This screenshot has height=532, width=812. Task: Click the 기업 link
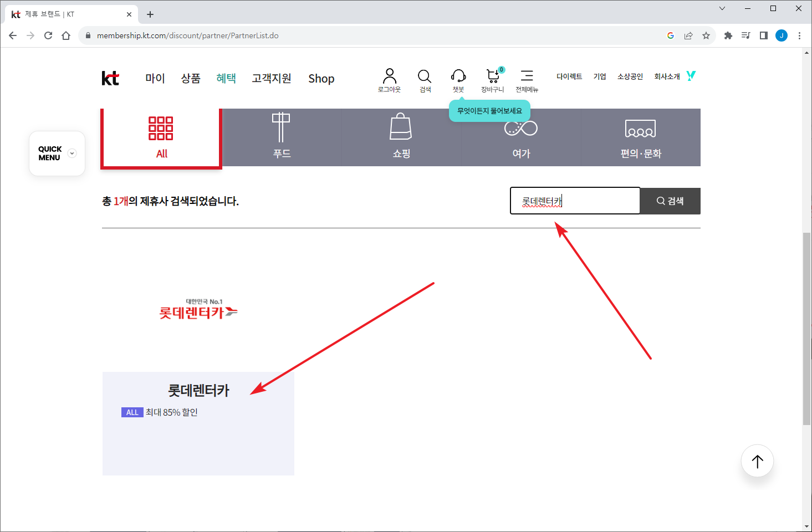600,76
